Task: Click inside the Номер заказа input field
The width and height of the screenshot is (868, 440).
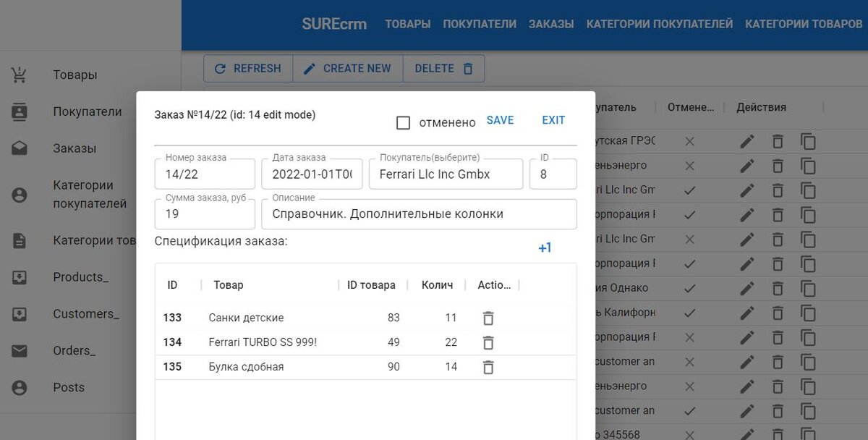Action: coord(205,174)
